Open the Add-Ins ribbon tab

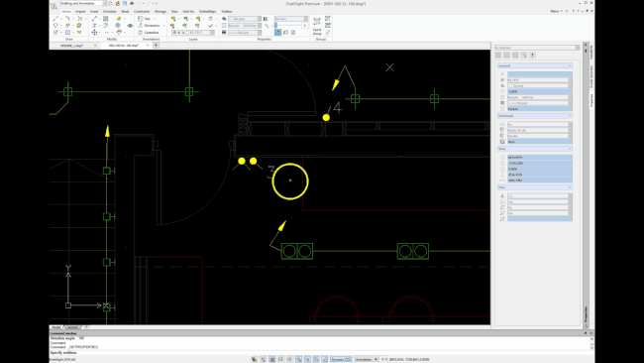(188, 12)
